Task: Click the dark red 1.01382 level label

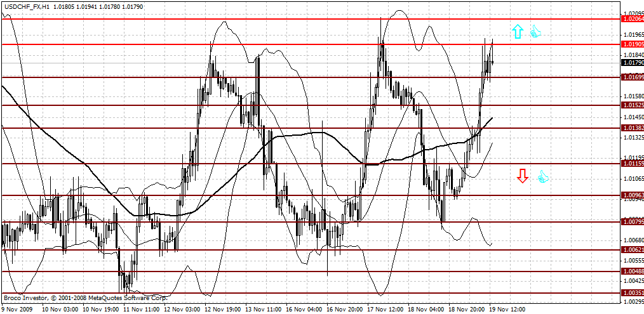Action: (633, 128)
